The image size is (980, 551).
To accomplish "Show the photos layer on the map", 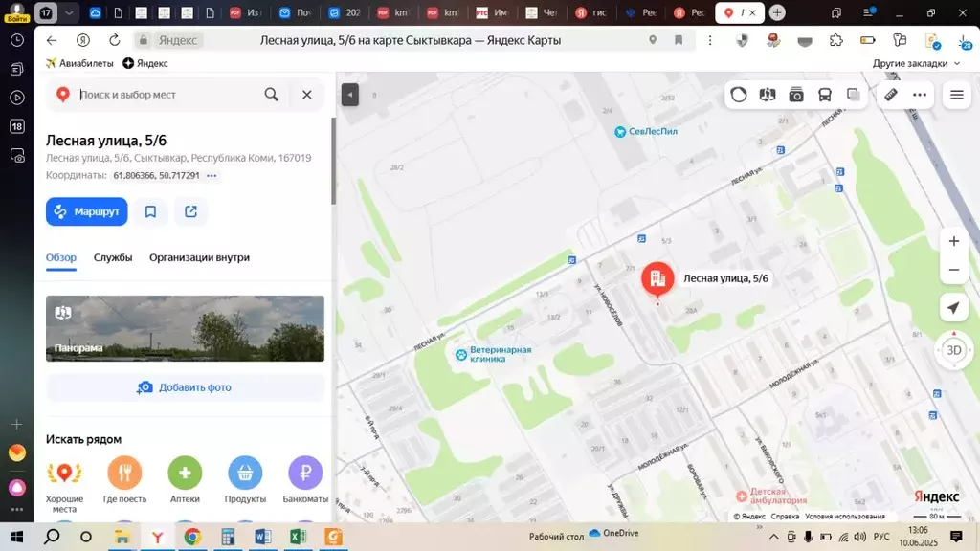I will pyautogui.click(x=796, y=95).
